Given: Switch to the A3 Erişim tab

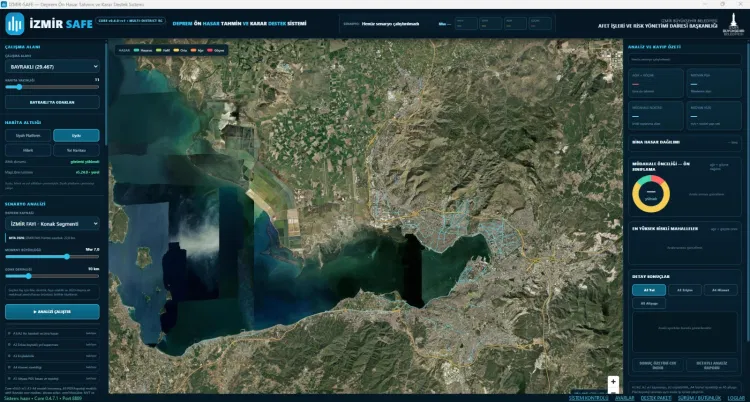Looking at the screenshot, I should tap(684, 290).
